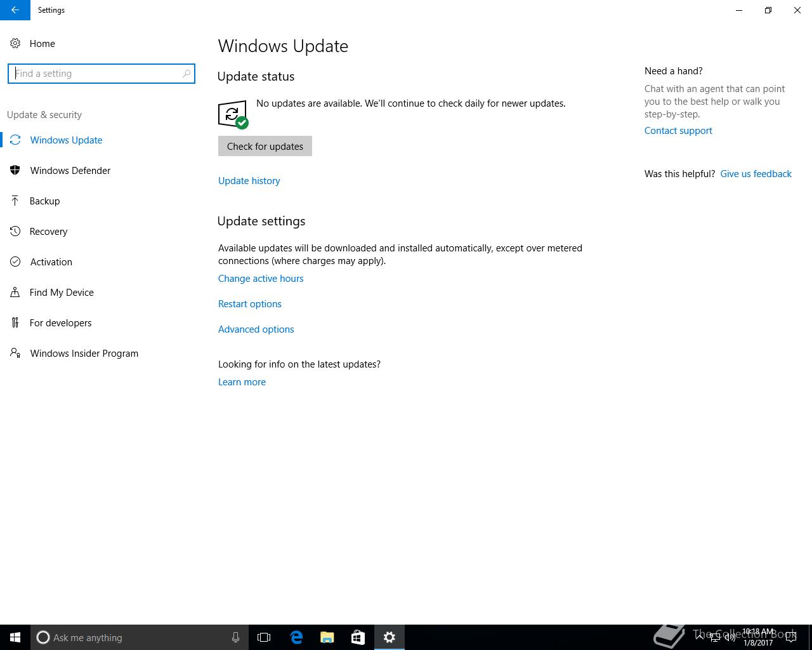Open Task View on the taskbar
Image resolution: width=812 pixels, height=650 pixels.
pos(264,637)
